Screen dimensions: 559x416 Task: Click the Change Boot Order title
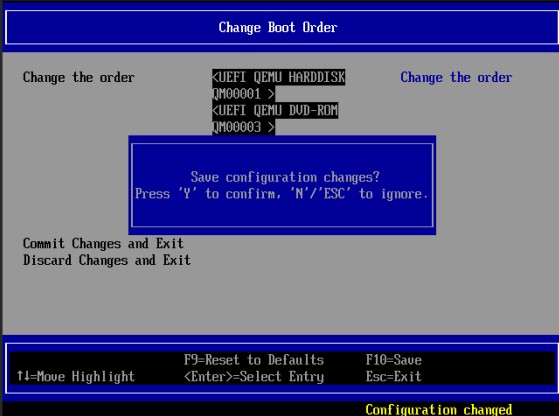(x=278, y=27)
